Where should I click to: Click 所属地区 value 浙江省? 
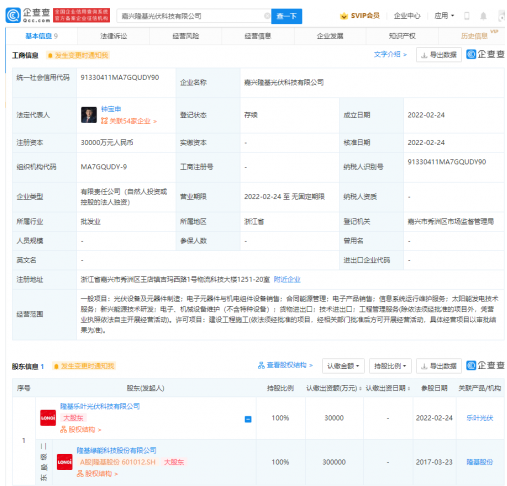254,222
